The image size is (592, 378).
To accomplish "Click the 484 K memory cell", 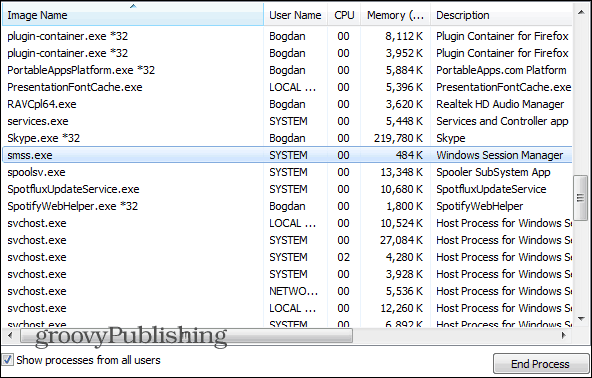I will [x=409, y=155].
